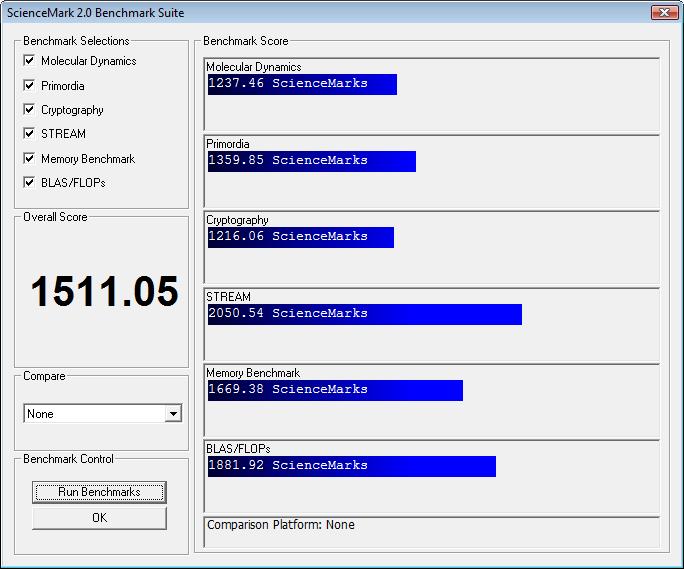The width and height of the screenshot is (684, 569).
Task: Click the Memory Benchmark 1669.38 score bar
Action: pyautogui.click(x=335, y=391)
